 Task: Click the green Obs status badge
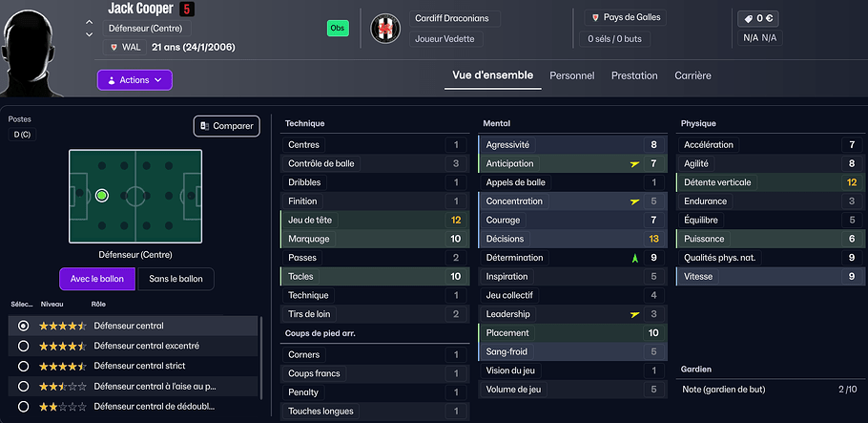[x=338, y=28]
